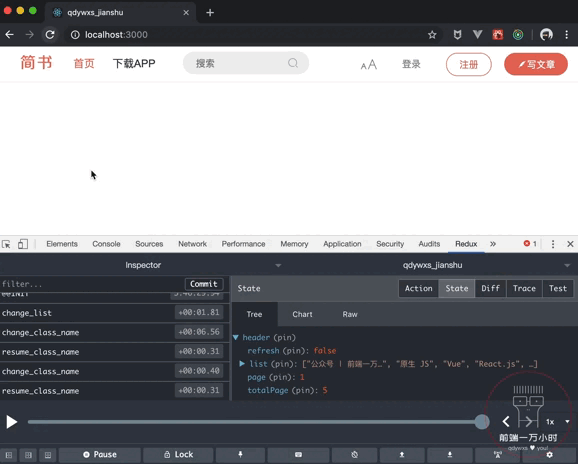Activate the element inspect picker
Image resolution: width=578 pixels, height=464 pixels.
(x=6, y=244)
